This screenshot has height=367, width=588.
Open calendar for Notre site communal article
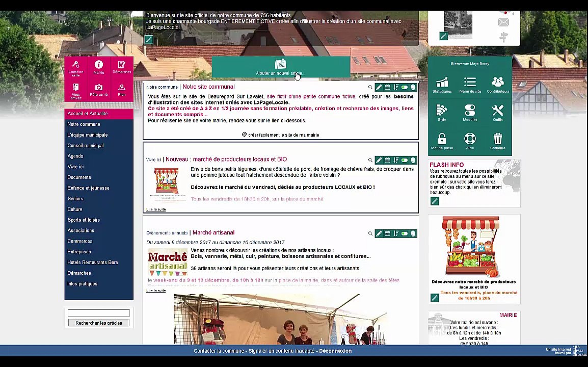coord(387,87)
